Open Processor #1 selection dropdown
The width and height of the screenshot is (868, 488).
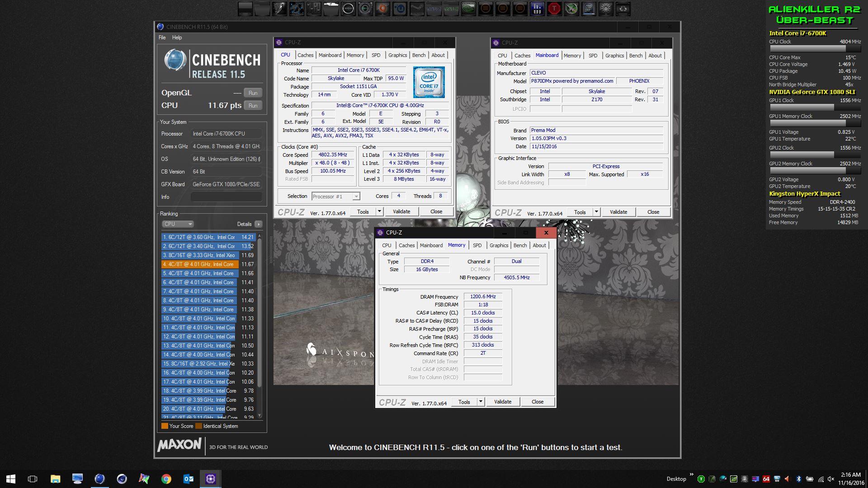tap(336, 196)
